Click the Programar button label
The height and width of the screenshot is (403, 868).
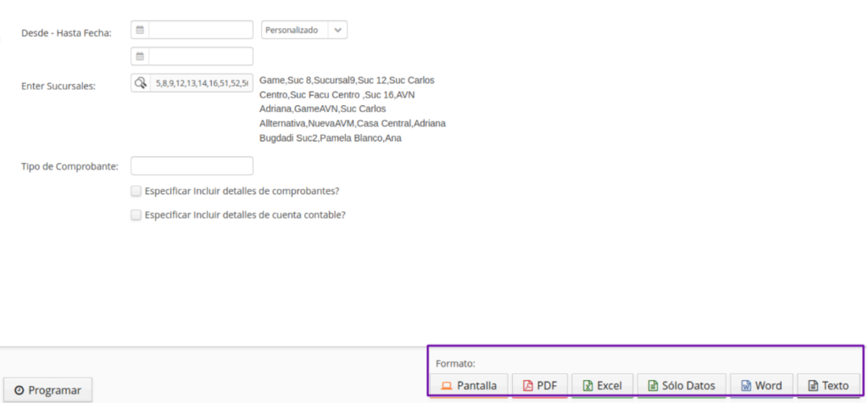[x=55, y=390]
